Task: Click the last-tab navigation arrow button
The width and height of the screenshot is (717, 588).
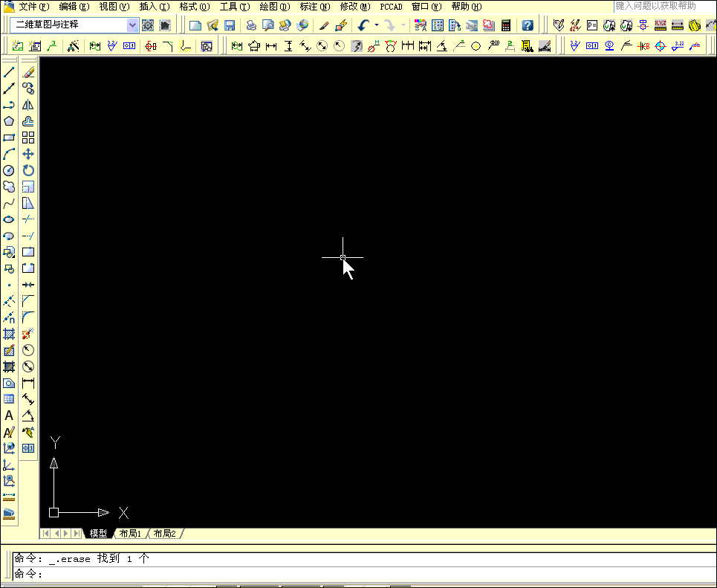Action: [x=78, y=533]
